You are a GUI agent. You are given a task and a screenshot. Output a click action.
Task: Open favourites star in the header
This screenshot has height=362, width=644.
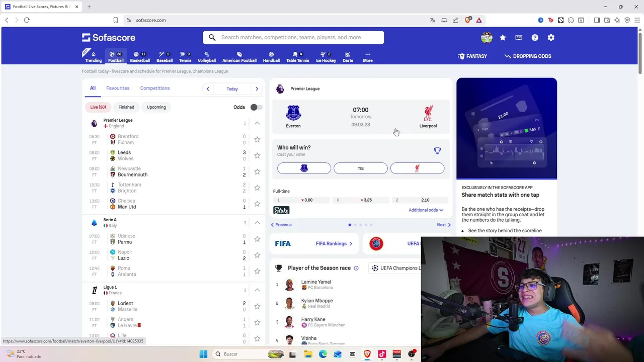(x=503, y=38)
